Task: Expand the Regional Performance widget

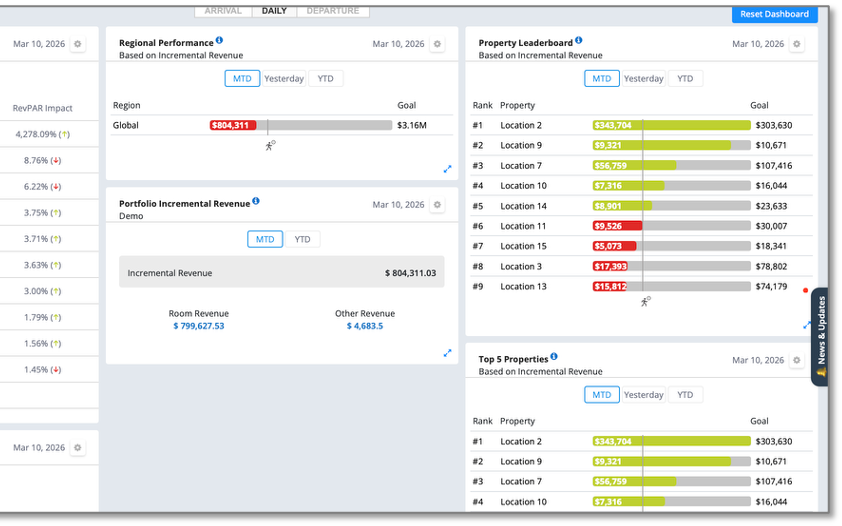Action: pyautogui.click(x=447, y=169)
